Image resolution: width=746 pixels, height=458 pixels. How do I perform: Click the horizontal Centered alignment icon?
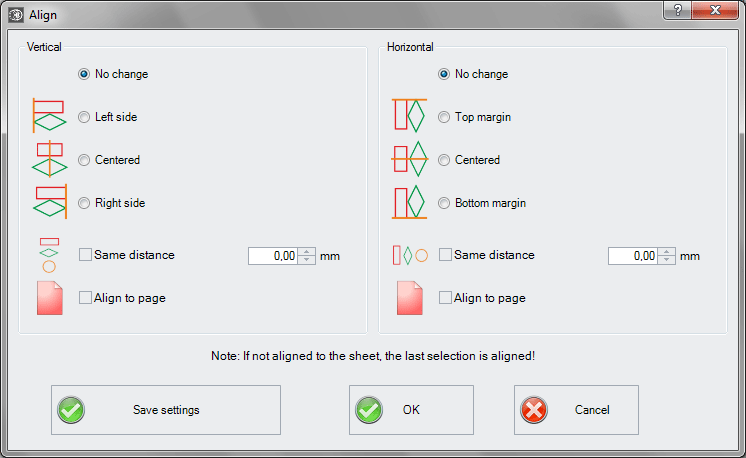point(409,159)
